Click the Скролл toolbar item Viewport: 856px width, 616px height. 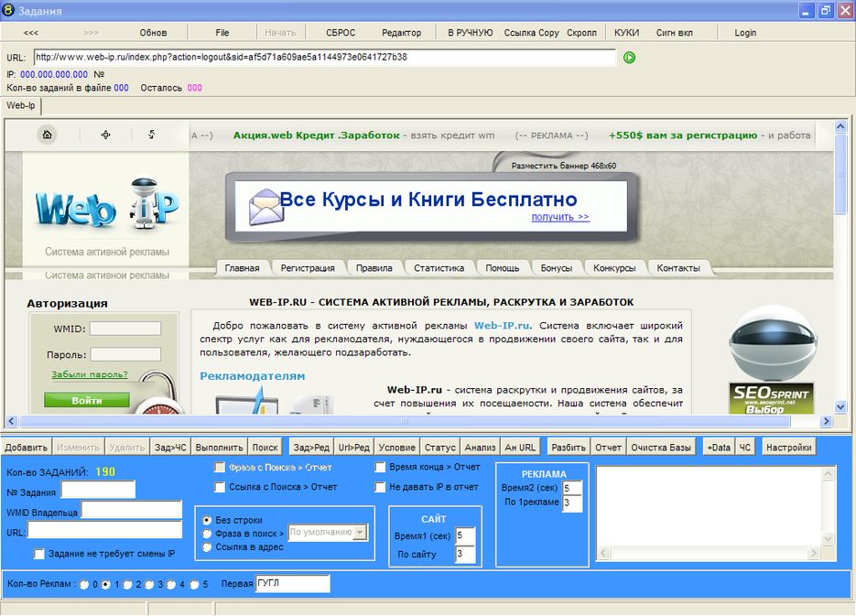(x=581, y=33)
